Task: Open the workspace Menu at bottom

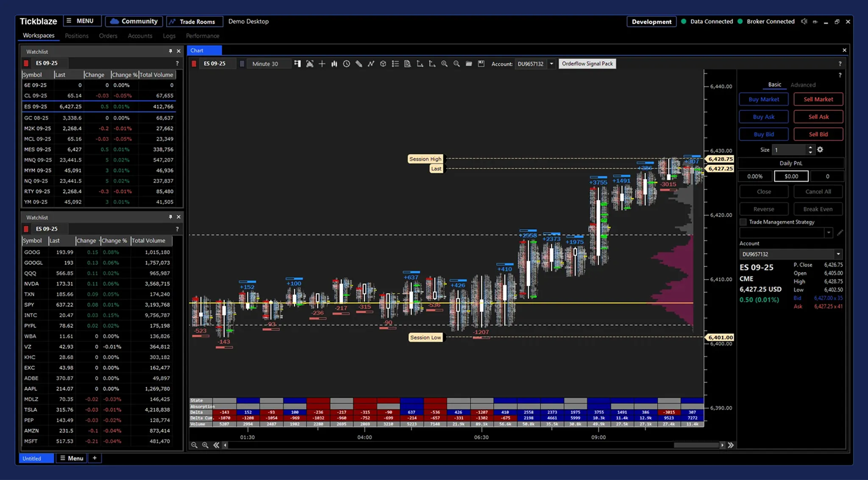Action: tap(71, 458)
